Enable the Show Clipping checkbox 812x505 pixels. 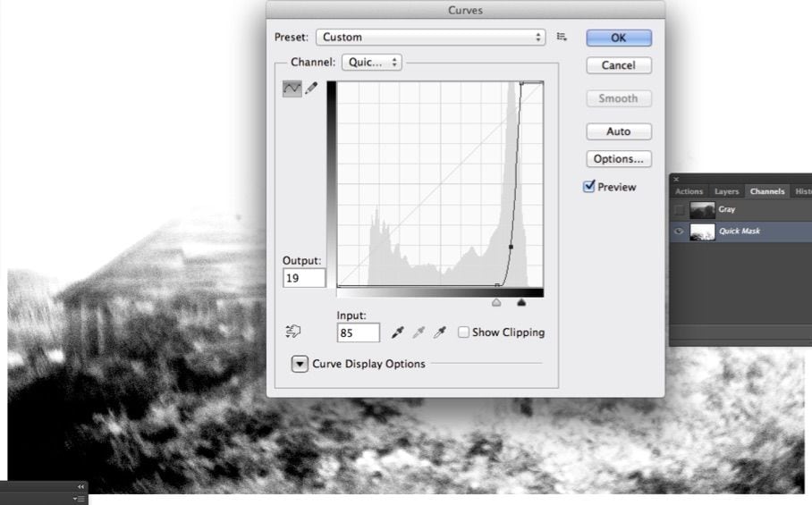click(463, 332)
